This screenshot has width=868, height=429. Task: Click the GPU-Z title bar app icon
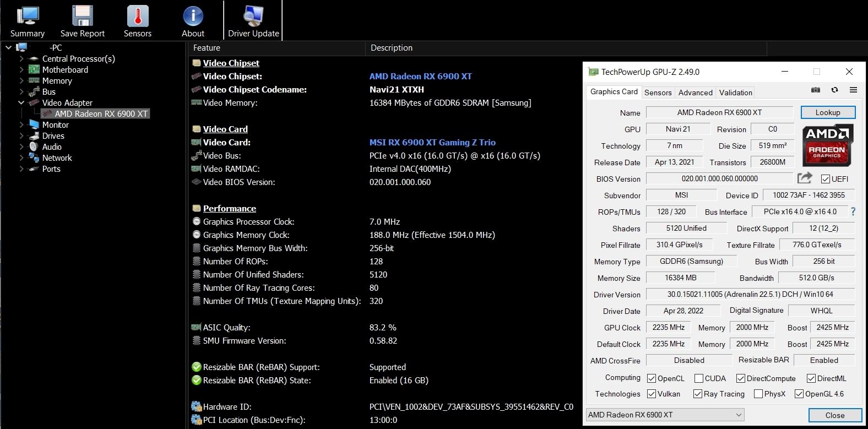(593, 72)
